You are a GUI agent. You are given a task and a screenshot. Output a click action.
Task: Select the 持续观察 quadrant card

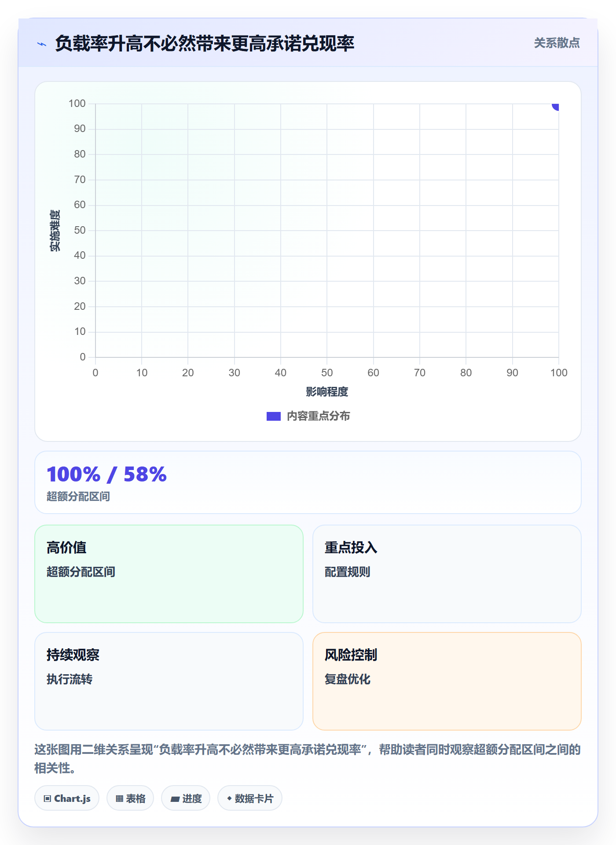click(169, 681)
